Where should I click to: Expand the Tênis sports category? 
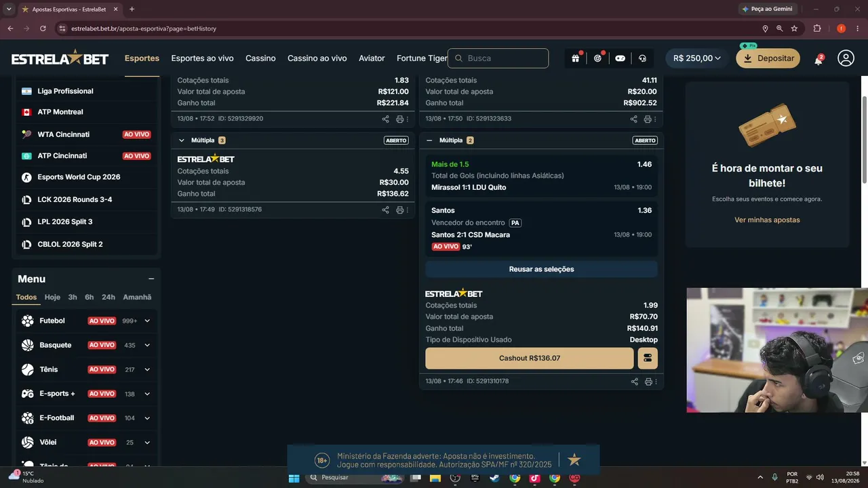pos(147,369)
